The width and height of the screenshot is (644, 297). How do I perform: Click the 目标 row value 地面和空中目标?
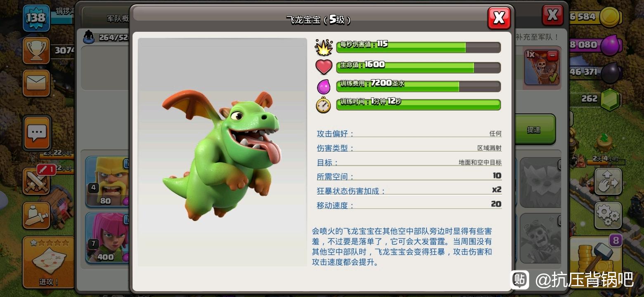click(x=480, y=163)
